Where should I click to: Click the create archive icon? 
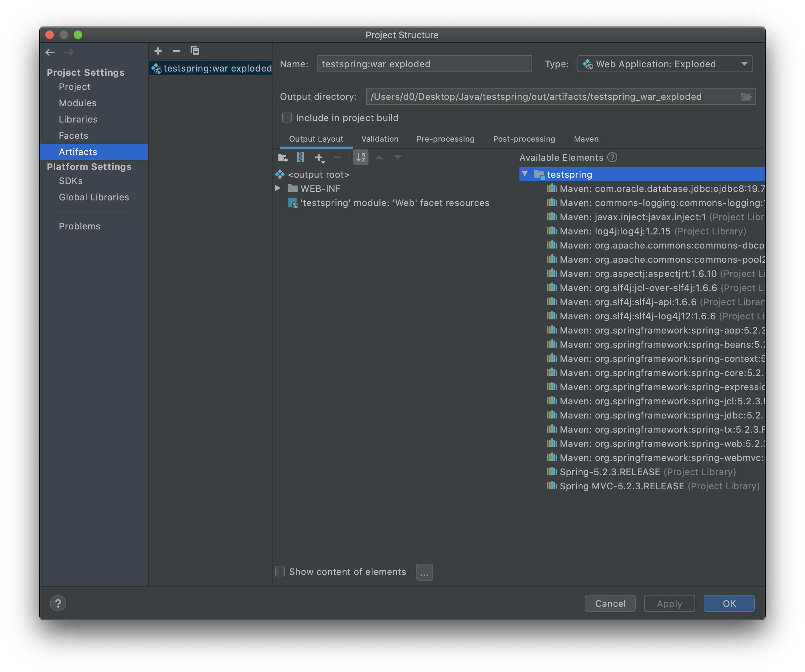(x=300, y=158)
